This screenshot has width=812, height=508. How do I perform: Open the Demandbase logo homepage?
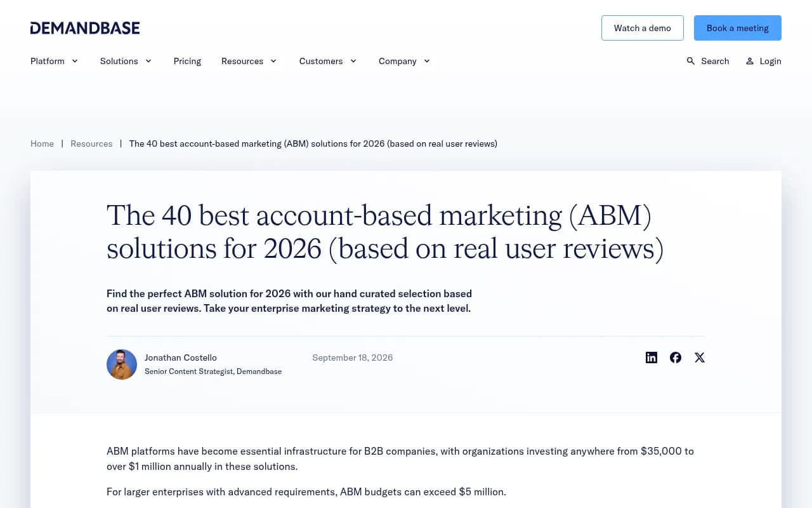pyautogui.click(x=85, y=28)
